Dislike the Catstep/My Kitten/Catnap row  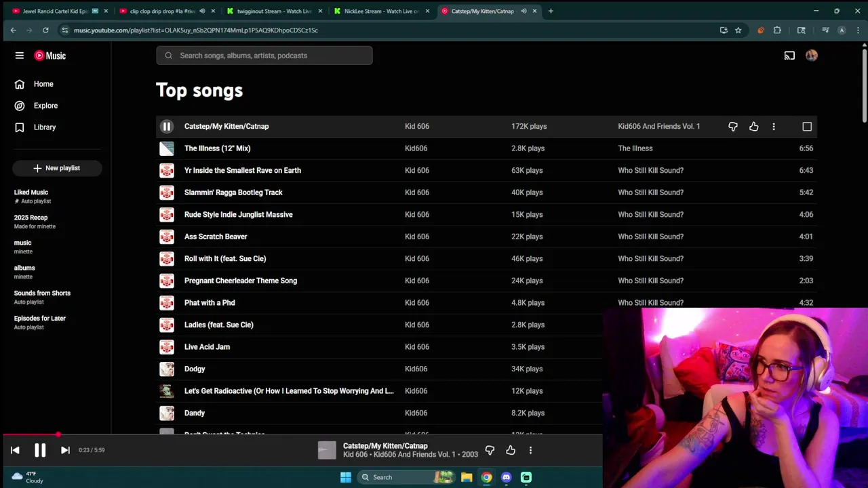coord(733,127)
